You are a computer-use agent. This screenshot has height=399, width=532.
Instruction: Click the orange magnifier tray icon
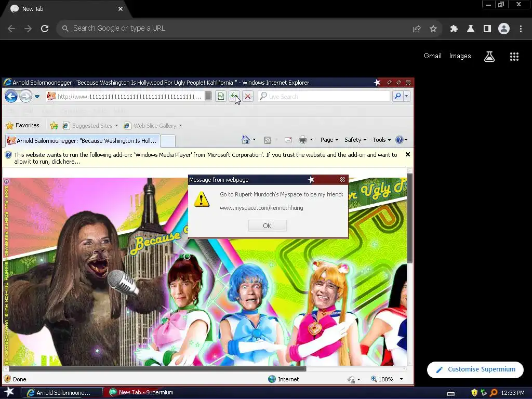click(494, 393)
